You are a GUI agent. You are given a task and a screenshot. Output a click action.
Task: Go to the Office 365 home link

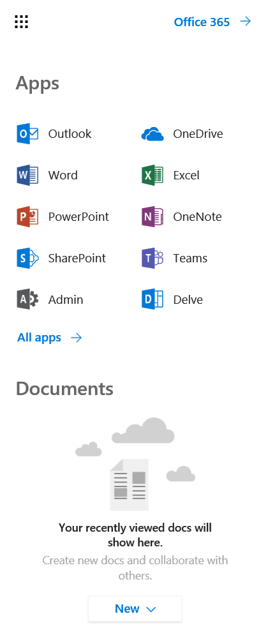point(202,22)
